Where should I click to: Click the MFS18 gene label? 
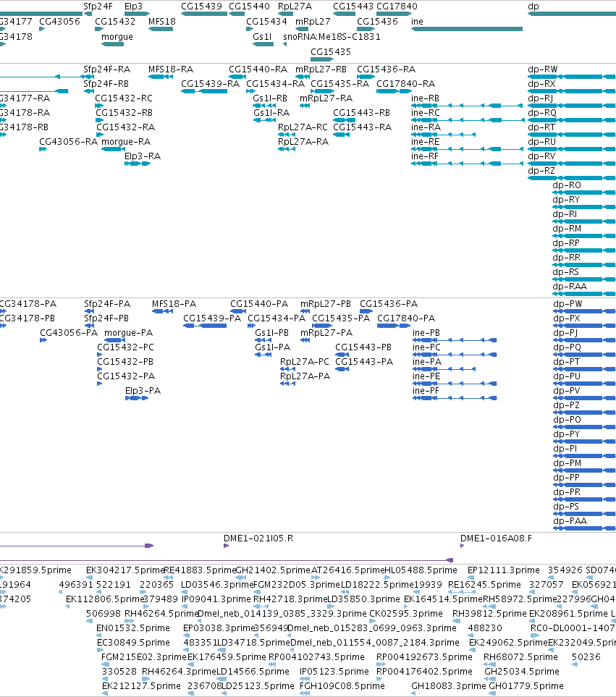pos(161,22)
